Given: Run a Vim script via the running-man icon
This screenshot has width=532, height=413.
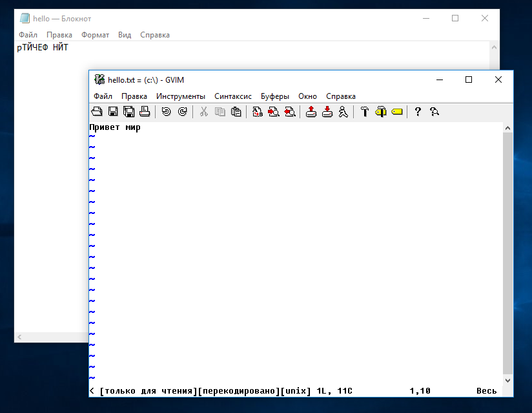Looking at the screenshot, I should (x=343, y=111).
